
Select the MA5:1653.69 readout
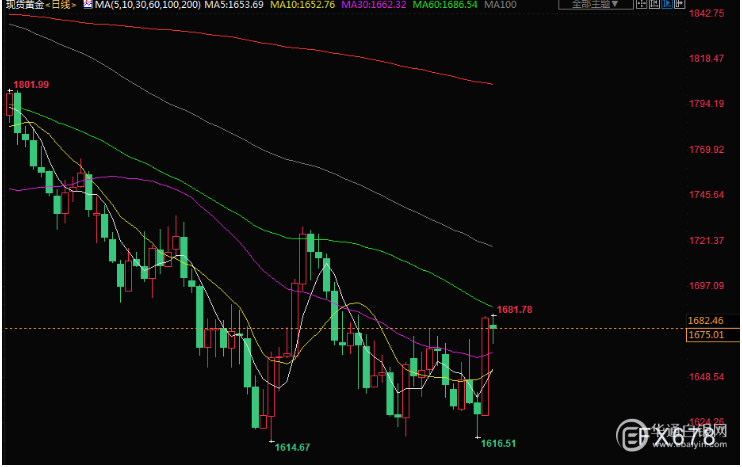coord(234,5)
